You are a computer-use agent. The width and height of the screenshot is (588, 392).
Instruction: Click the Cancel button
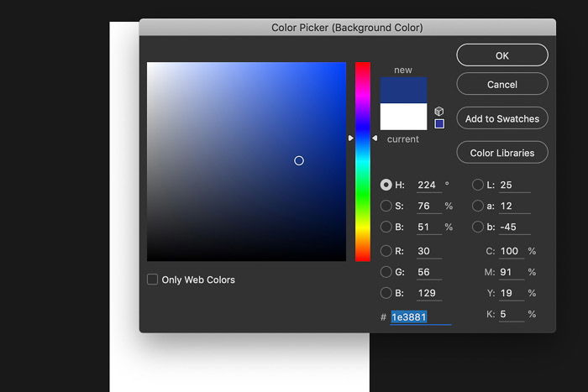coord(502,84)
